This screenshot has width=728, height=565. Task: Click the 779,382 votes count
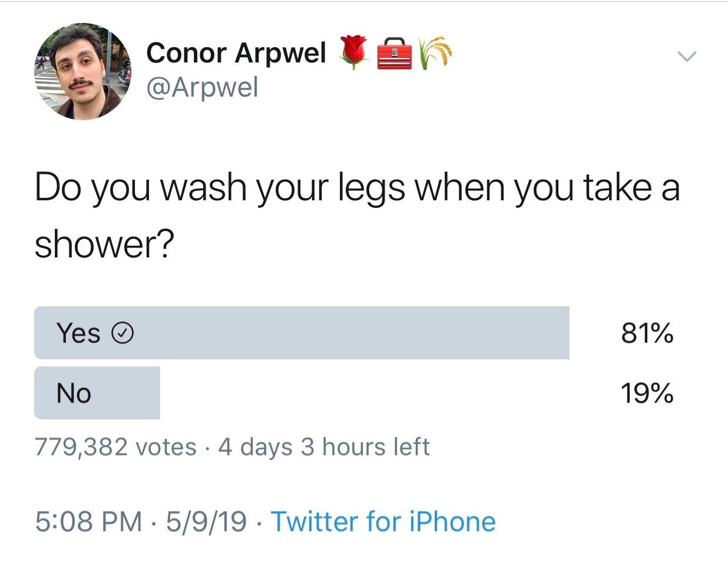115,447
